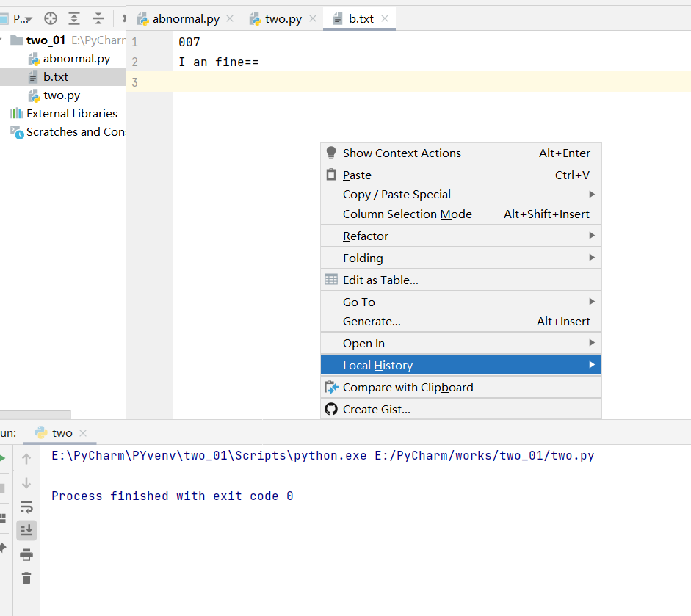Click the up arrow in the run toolbar
This screenshot has height=616, width=691.
coord(26,459)
